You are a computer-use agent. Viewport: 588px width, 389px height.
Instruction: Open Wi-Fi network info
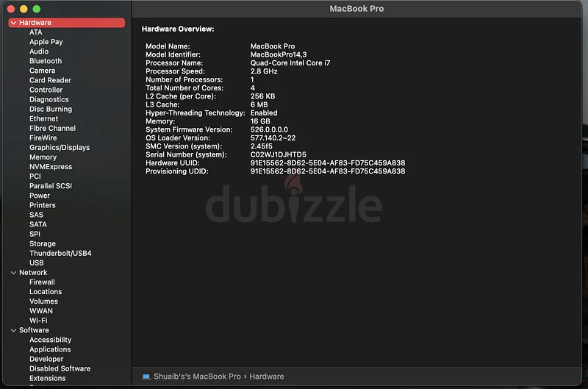point(39,321)
